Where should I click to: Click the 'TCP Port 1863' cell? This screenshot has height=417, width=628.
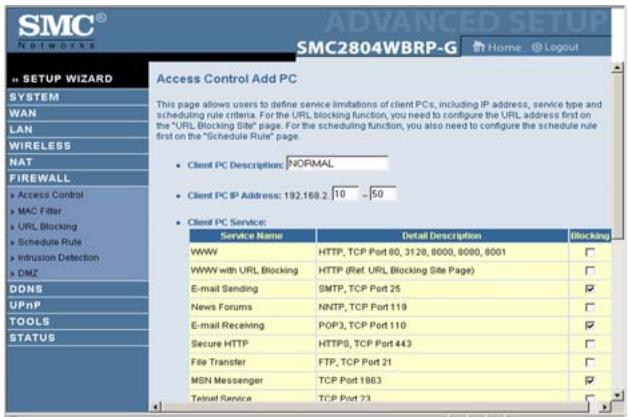click(x=442, y=381)
